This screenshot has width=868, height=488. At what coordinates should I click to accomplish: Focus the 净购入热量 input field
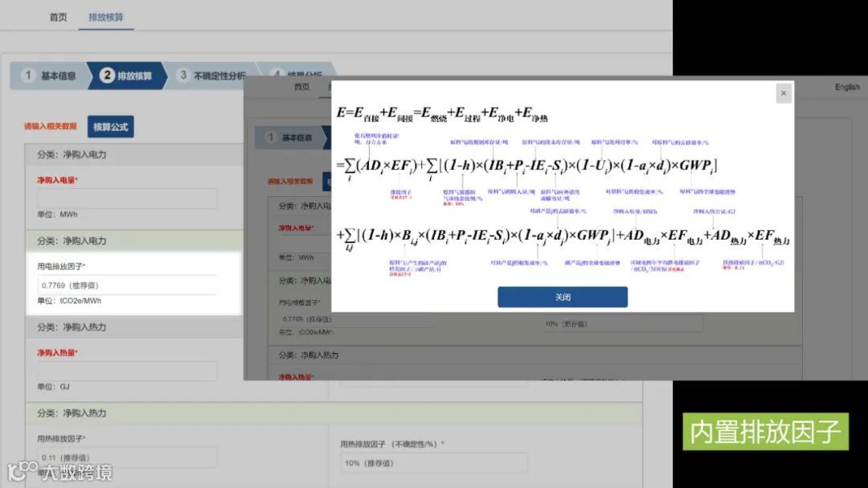tap(127, 371)
